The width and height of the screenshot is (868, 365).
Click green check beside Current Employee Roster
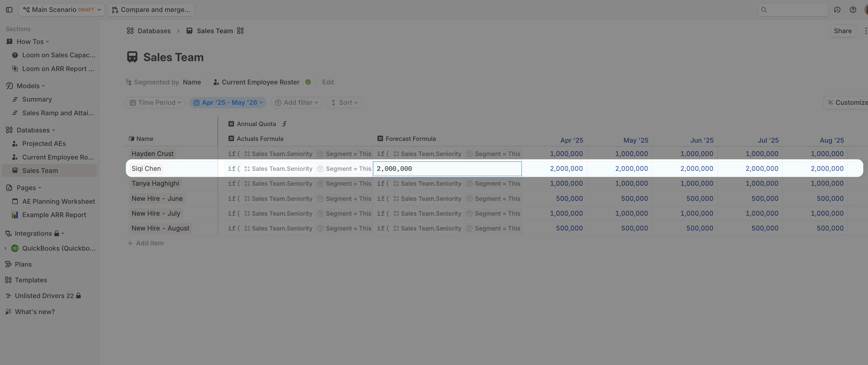[308, 82]
